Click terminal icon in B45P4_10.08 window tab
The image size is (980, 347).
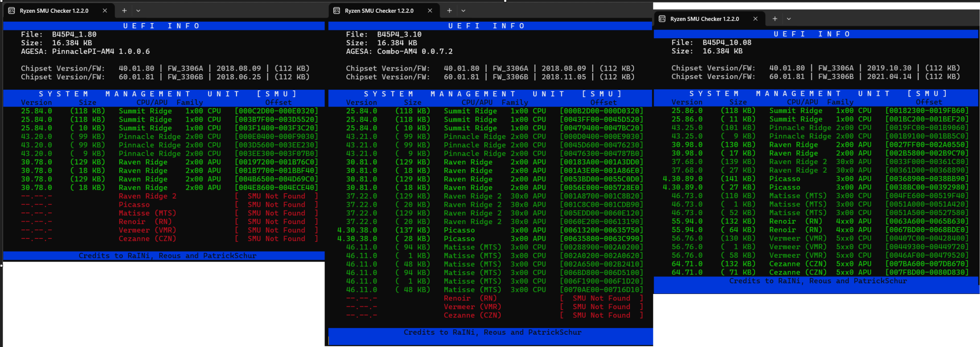point(662,19)
